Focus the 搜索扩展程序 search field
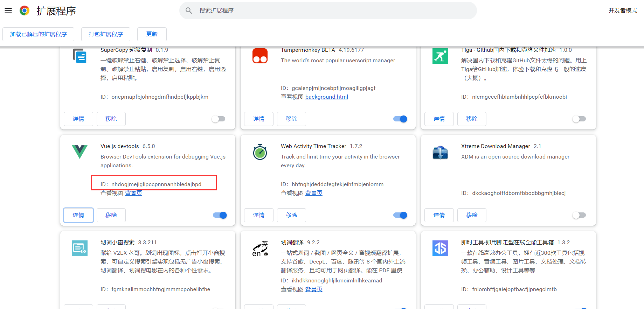The image size is (644, 309). [328, 10]
